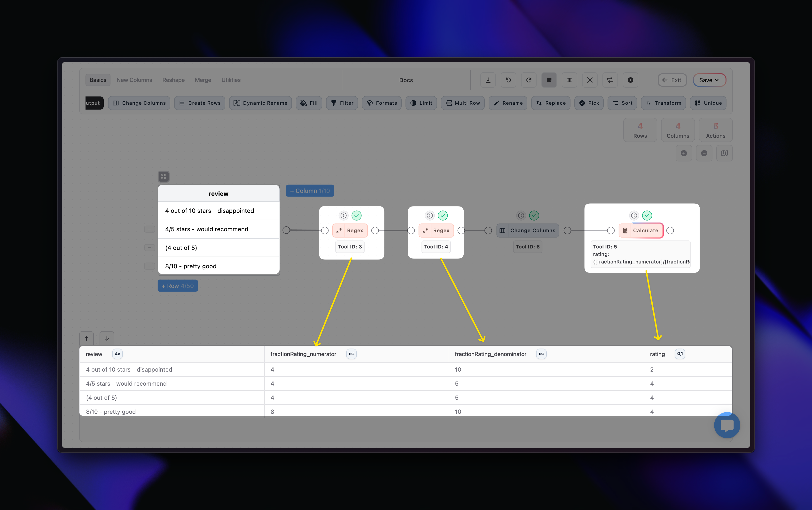This screenshot has height=510, width=812.
Task: Click the Regex node with Tool ID 4
Action: [x=436, y=230]
